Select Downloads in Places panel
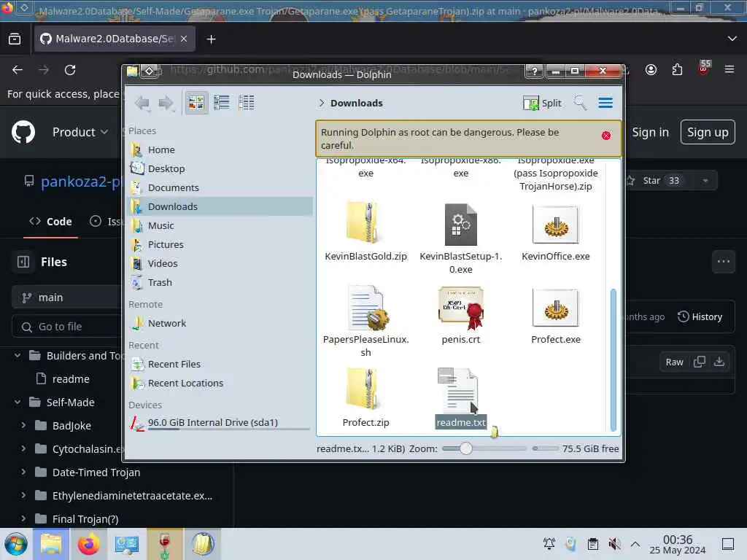This screenshot has width=747, height=560. (x=220, y=206)
